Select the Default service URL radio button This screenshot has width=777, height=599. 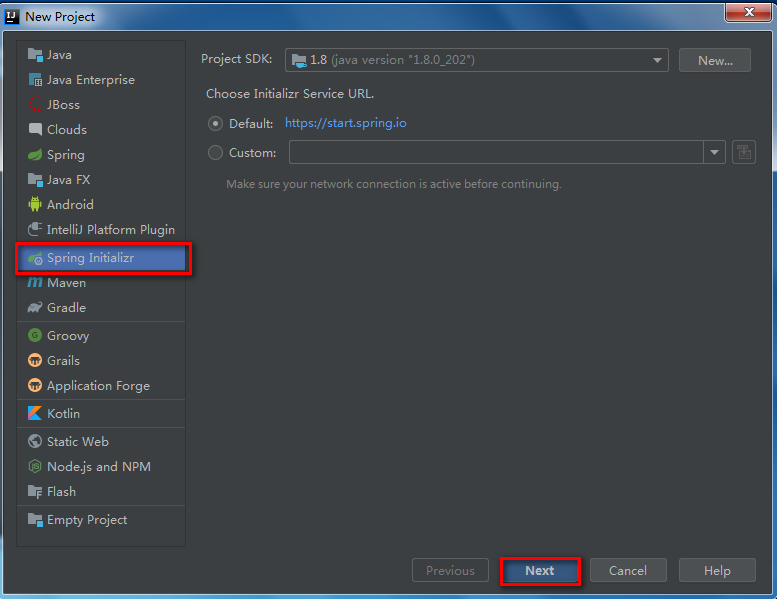pyautogui.click(x=215, y=123)
